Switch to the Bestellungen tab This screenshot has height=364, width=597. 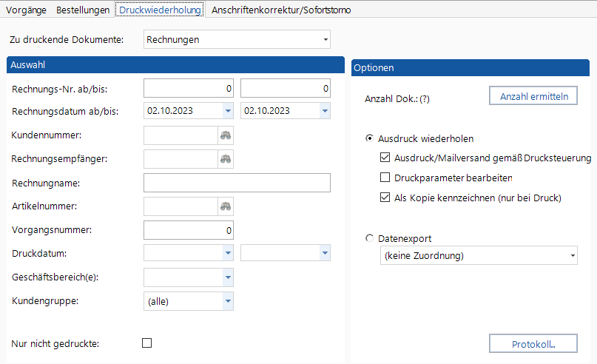pyautogui.click(x=83, y=10)
